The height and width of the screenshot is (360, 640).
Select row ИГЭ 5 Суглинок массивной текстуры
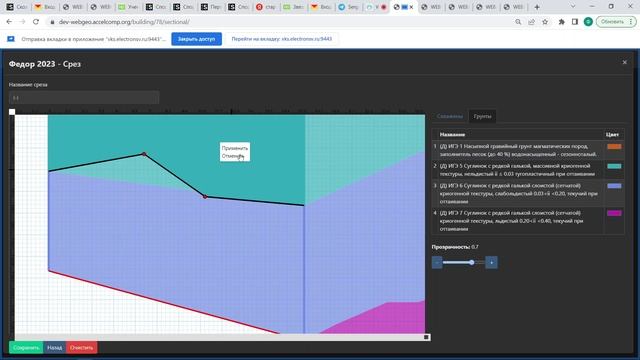pos(528,170)
